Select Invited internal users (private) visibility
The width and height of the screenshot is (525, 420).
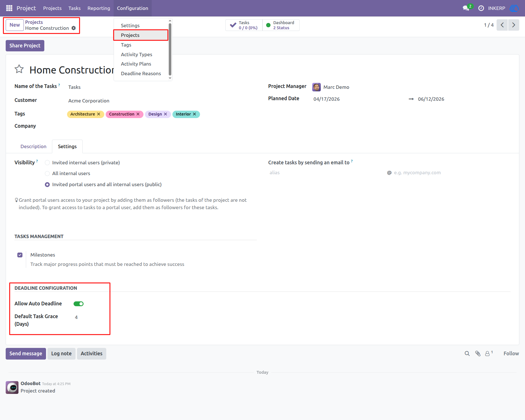tap(47, 163)
